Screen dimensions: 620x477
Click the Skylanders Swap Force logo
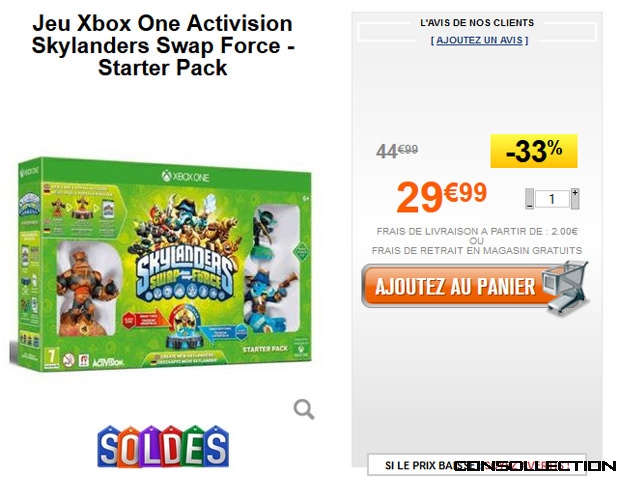184,275
